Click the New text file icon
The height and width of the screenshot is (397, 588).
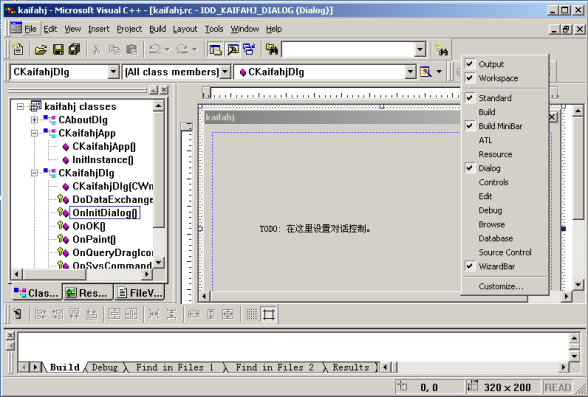tap(17, 49)
